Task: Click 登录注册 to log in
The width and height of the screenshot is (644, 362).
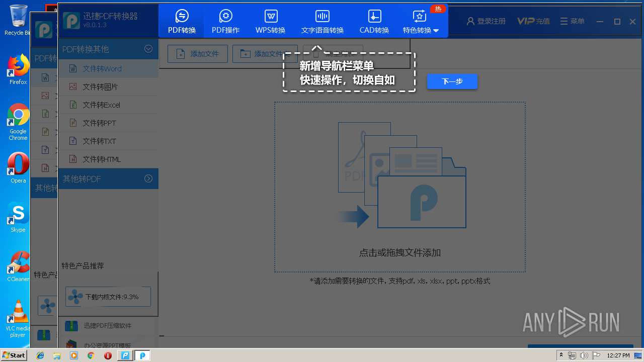Action: click(486, 21)
